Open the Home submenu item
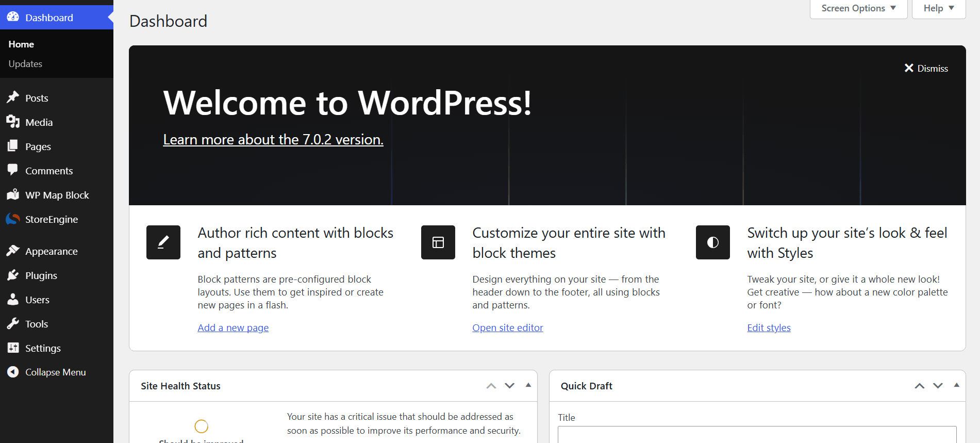 (21, 44)
